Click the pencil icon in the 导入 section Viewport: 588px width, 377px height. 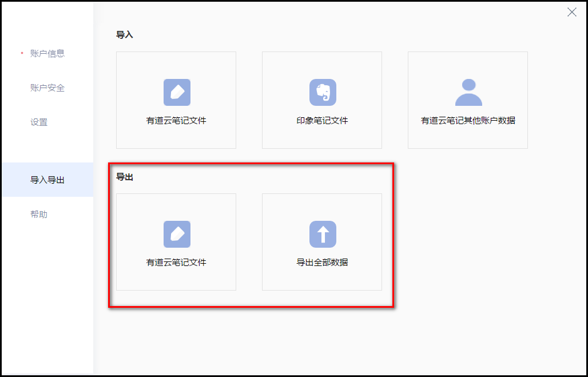pyautogui.click(x=177, y=92)
